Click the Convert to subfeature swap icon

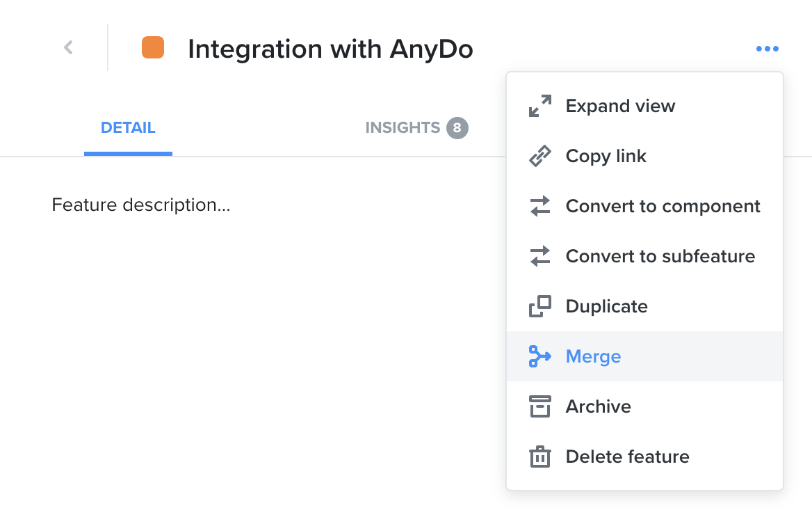point(540,256)
